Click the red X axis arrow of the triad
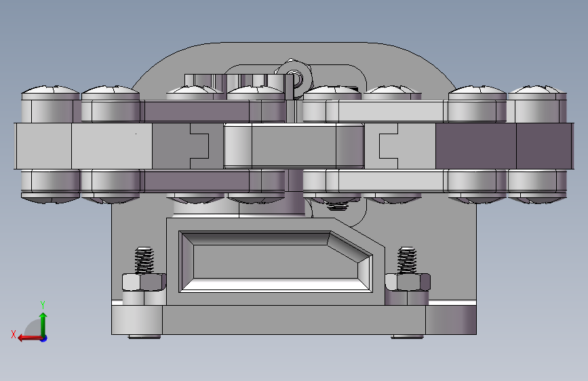This screenshot has height=381, width=588. pyautogui.click(x=29, y=338)
